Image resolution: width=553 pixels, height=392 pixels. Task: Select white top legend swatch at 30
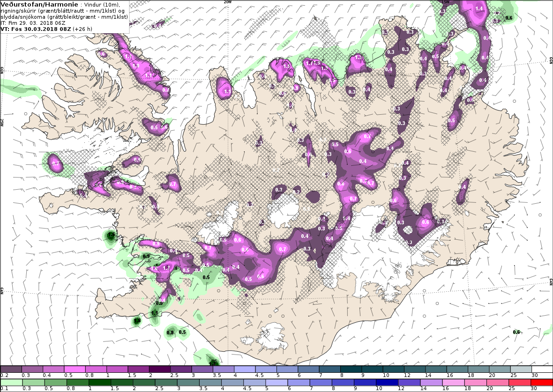542,369
